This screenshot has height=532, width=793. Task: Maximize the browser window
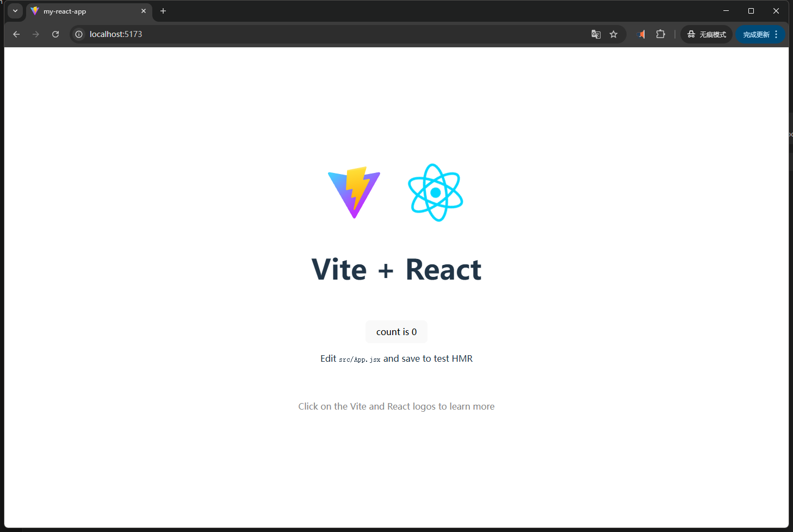pyautogui.click(x=751, y=11)
